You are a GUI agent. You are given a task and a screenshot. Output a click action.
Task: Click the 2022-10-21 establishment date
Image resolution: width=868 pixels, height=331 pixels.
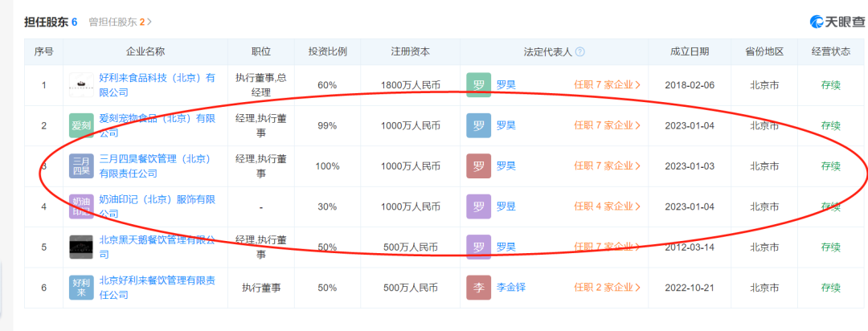tap(690, 288)
